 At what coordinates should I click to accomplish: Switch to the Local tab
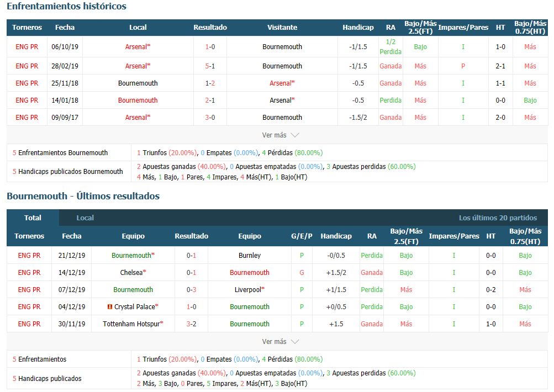85,218
